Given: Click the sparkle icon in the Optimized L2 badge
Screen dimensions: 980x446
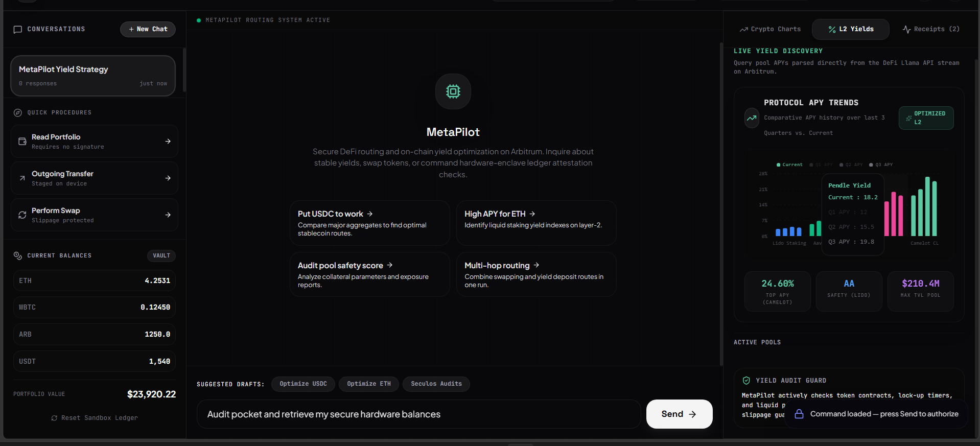Looking at the screenshot, I should [x=908, y=119].
